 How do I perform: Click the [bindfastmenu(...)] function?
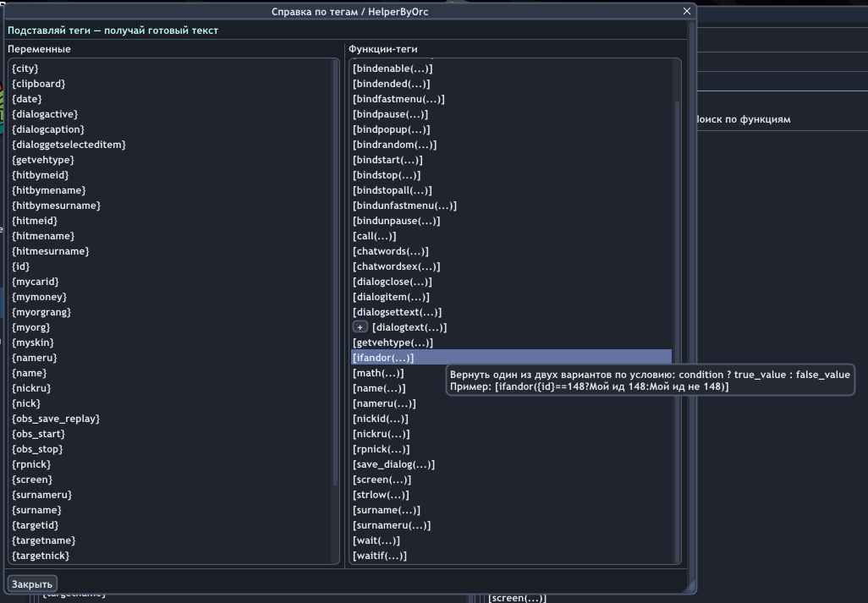pyautogui.click(x=398, y=99)
